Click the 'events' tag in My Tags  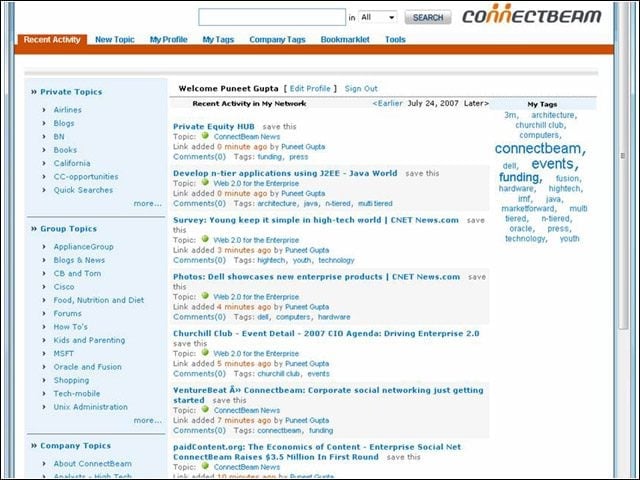(555, 164)
